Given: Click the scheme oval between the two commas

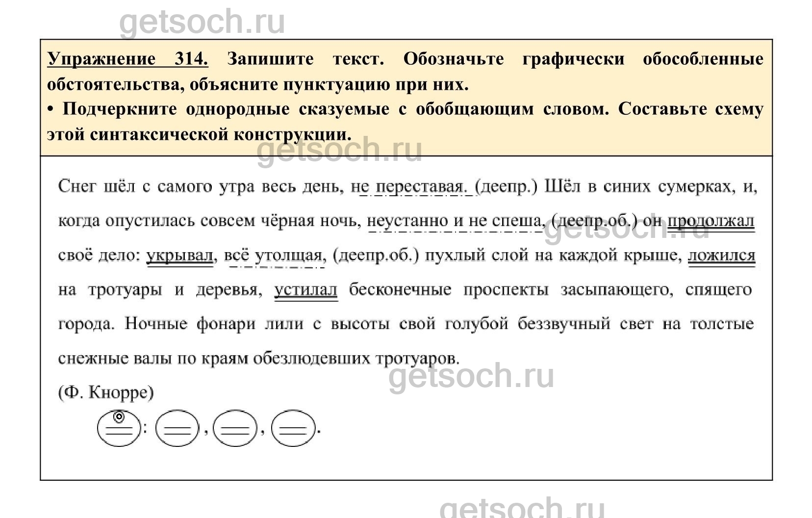Looking at the screenshot, I should tap(235, 429).
